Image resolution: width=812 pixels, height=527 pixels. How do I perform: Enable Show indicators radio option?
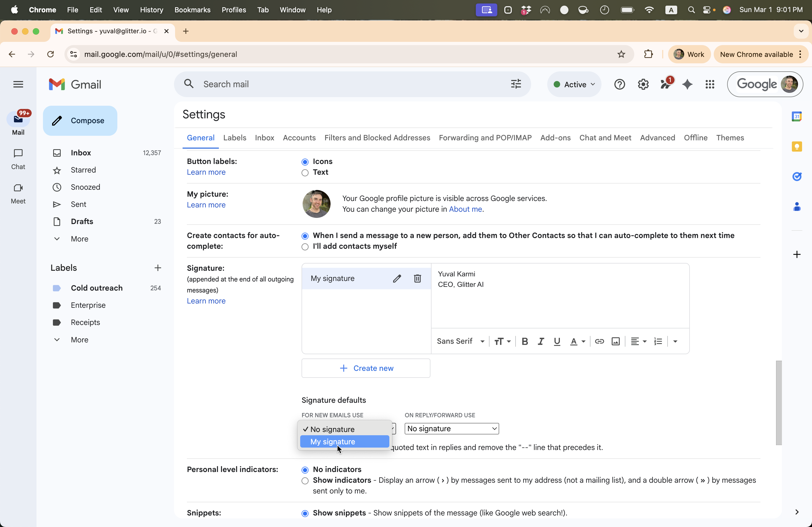[305, 481]
